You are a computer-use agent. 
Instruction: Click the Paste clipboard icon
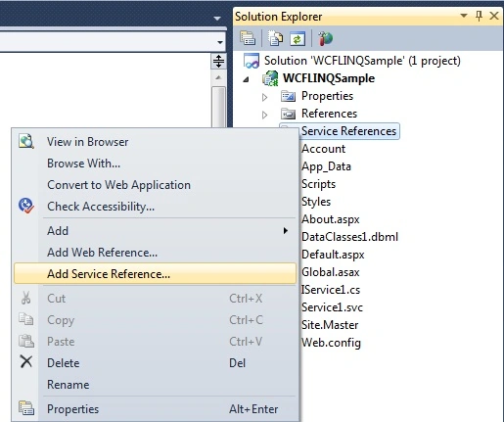[26, 341]
